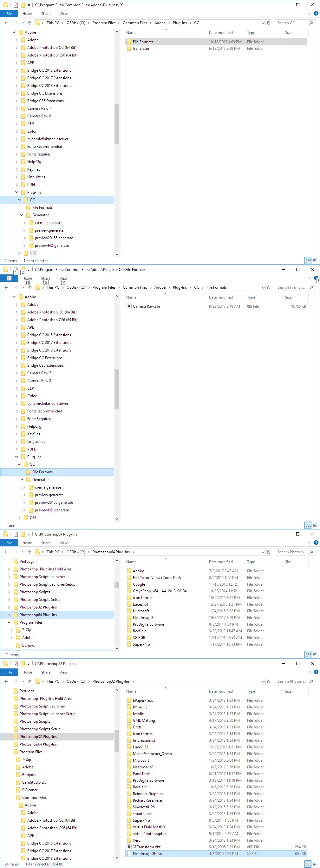
Task: Refresh the Photoshop32 Plug-Ins window
Action: tap(268, 681)
